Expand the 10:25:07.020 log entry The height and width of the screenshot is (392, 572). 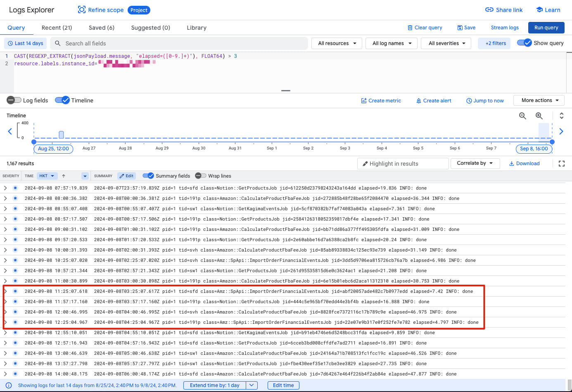coord(5,260)
